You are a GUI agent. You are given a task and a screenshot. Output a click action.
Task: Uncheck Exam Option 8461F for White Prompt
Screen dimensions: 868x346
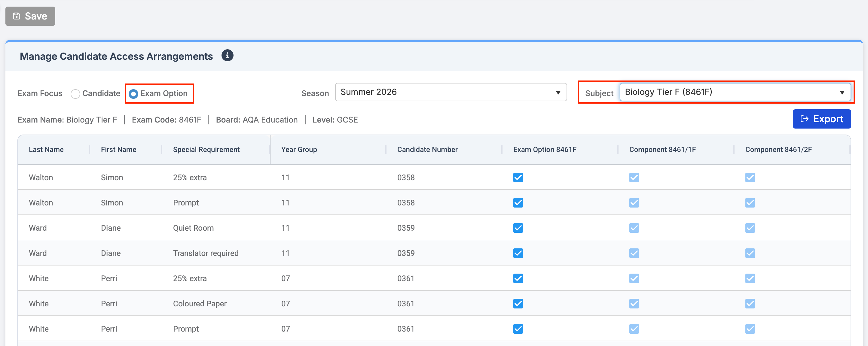[518, 329]
